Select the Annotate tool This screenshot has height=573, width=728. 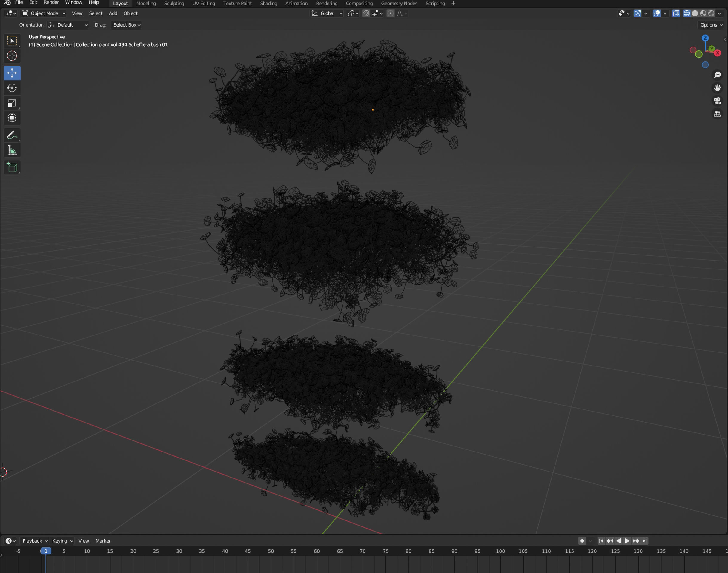click(x=12, y=135)
